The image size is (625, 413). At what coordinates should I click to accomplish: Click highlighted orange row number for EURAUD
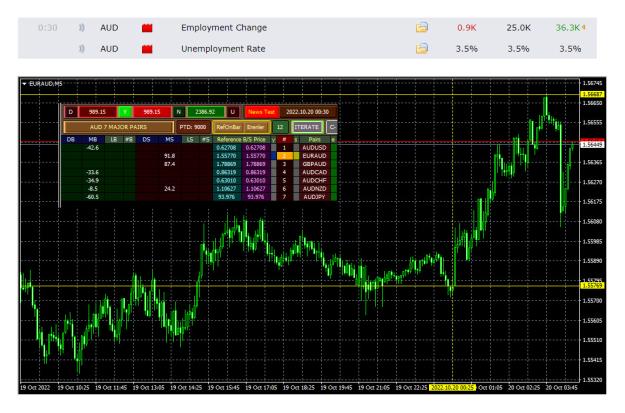click(284, 156)
